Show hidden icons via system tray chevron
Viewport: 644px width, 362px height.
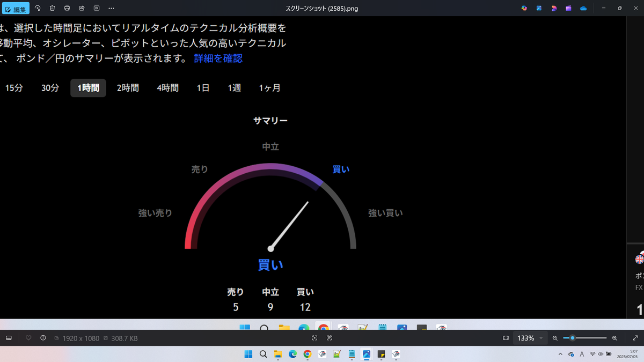click(560, 354)
